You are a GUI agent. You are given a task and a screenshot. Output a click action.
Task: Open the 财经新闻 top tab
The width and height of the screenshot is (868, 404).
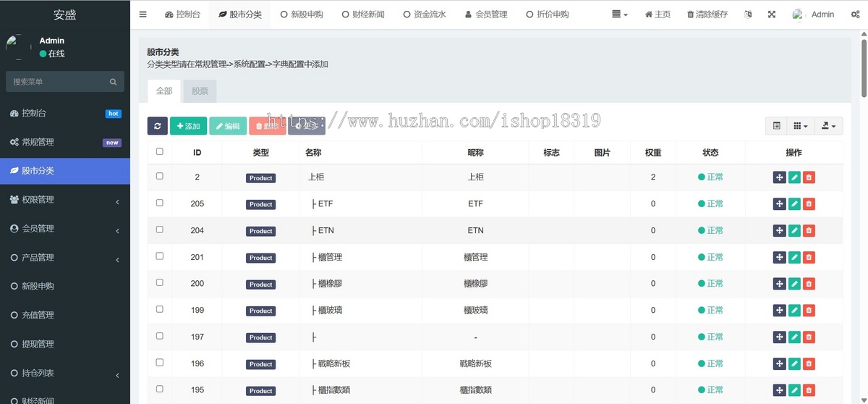click(363, 14)
